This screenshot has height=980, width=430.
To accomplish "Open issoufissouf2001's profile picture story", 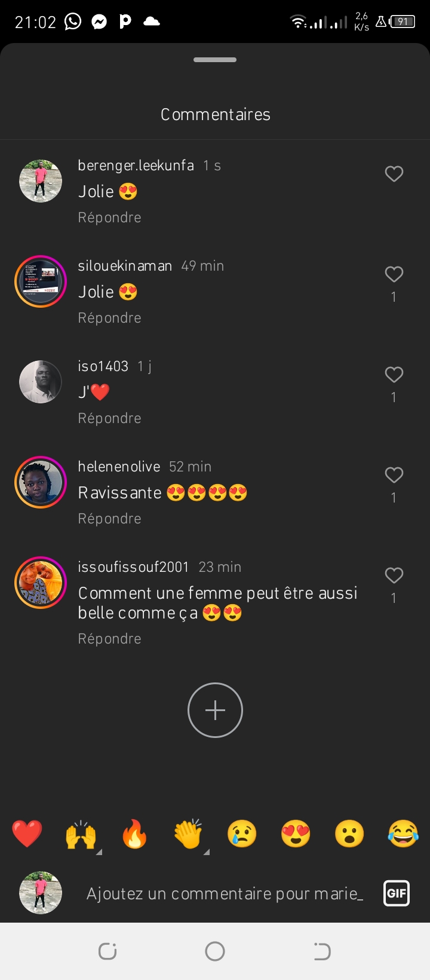I will tap(41, 582).
